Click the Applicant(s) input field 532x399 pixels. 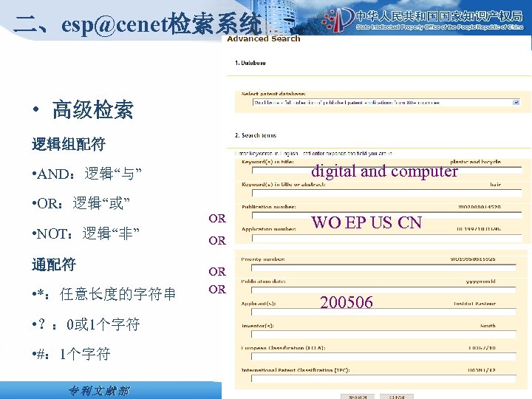coord(383,312)
